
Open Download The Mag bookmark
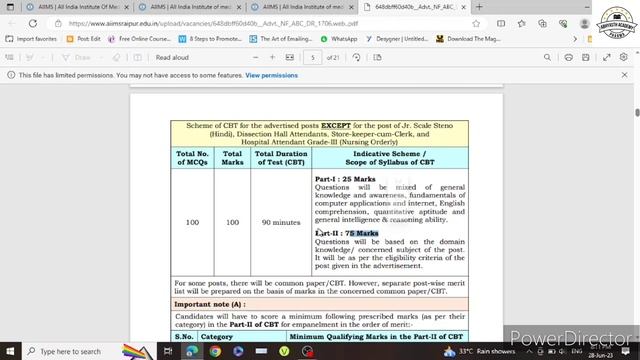coord(469,39)
